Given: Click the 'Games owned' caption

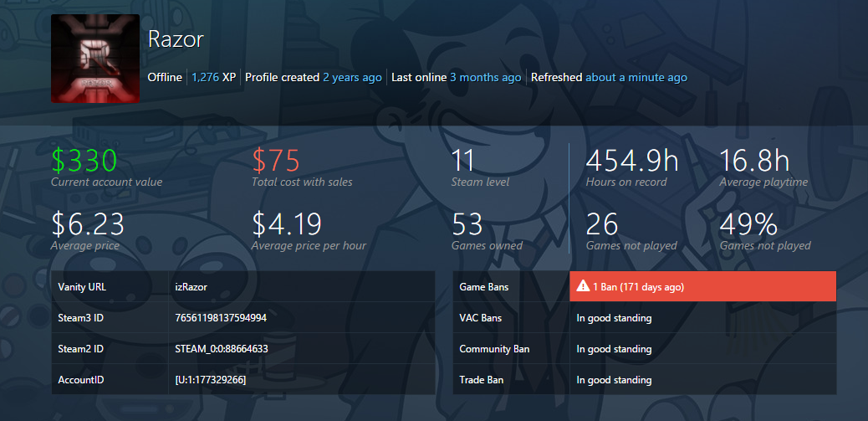Looking at the screenshot, I should 488,245.
